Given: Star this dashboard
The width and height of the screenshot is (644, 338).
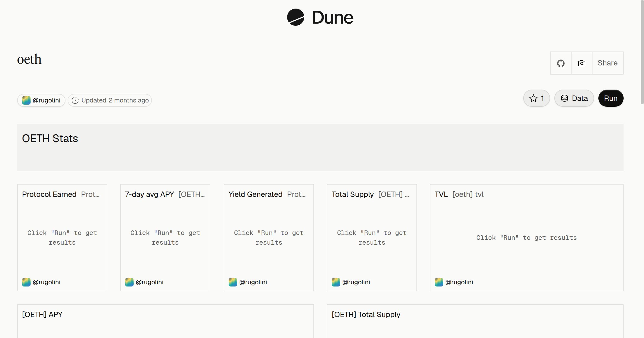Looking at the screenshot, I should pyautogui.click(x=537, y=98).
